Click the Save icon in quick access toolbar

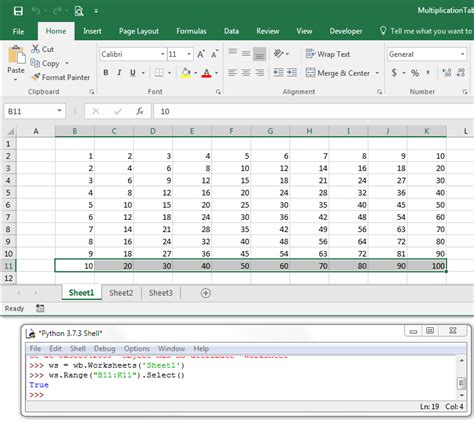18,11
